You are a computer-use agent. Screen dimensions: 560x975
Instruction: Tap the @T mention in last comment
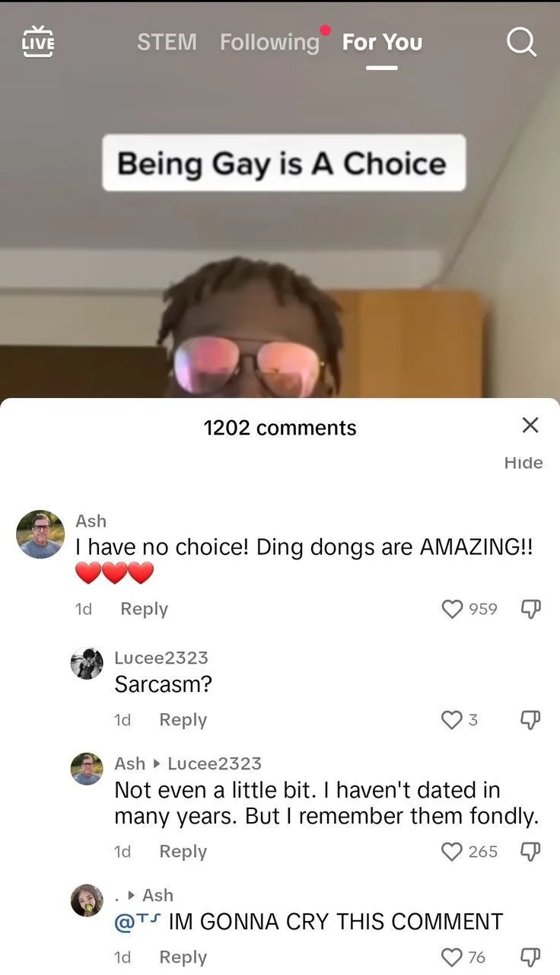click(138, 922)
